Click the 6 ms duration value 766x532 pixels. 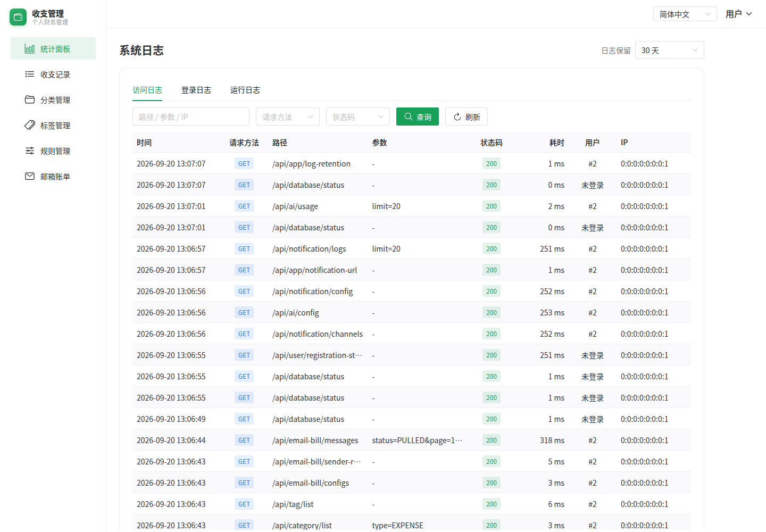click(x=556, y=504)
